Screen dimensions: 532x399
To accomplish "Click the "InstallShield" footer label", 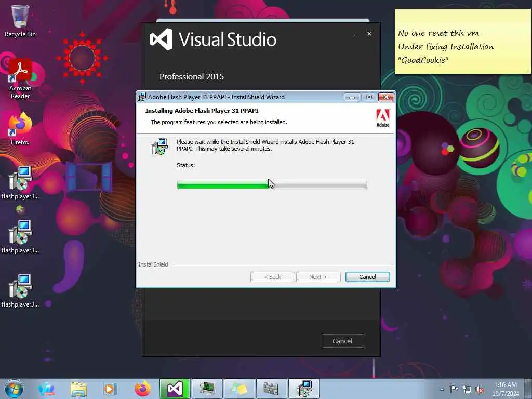I will pyautogui.click(x=153, y=264).
